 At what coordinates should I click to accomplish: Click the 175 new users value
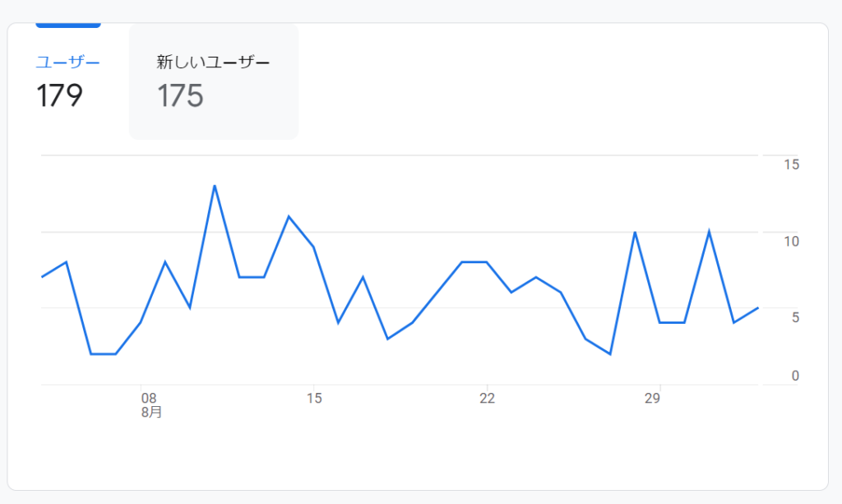[180, 96]
